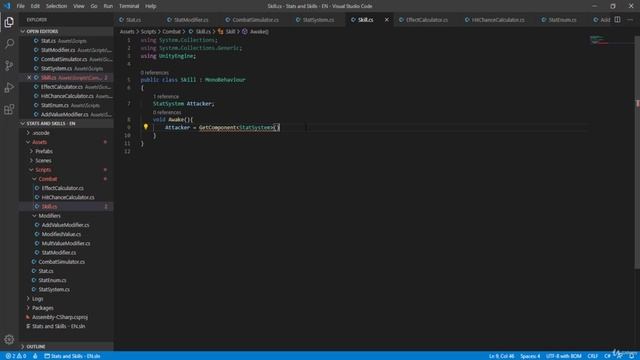This screenshot has width=640, height=360.
Task: Open the Extensions view
Action: [9, 109]
